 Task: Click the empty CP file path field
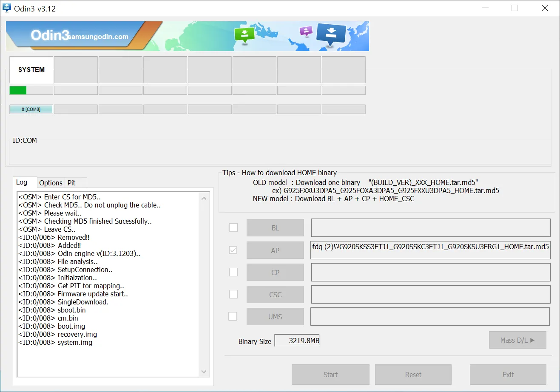[431, 273]
